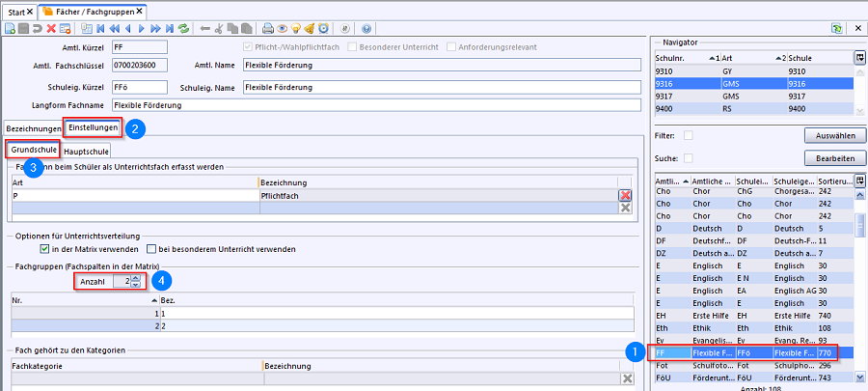
Task: Click the undo arrow toolbar icon
Action: pyautogui.click(x=38, y=28)
